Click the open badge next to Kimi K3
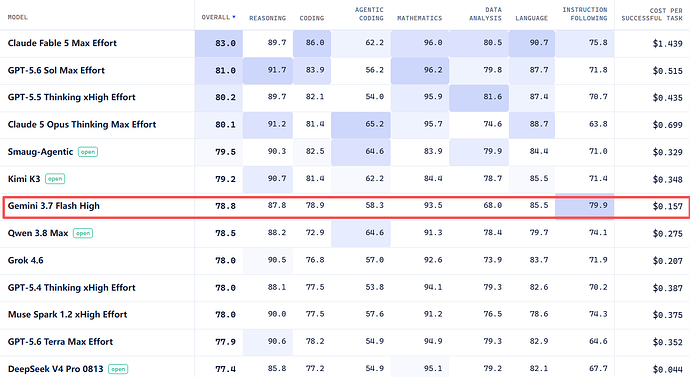 55,179
